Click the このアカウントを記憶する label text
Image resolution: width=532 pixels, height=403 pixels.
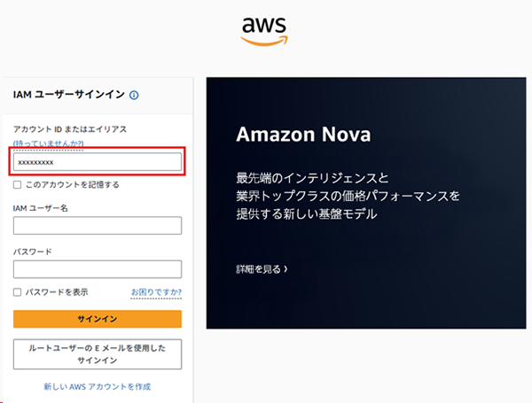(x=73, y=185)
